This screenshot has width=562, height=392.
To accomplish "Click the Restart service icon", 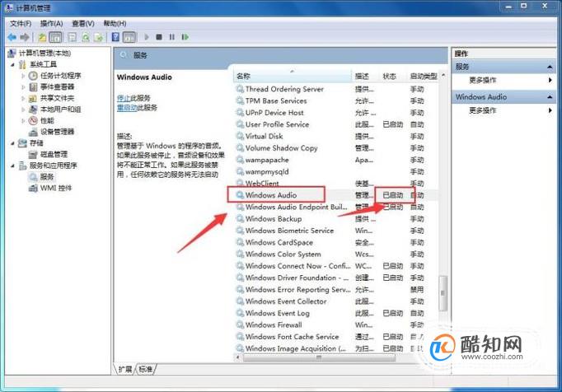I will [185, 37].
